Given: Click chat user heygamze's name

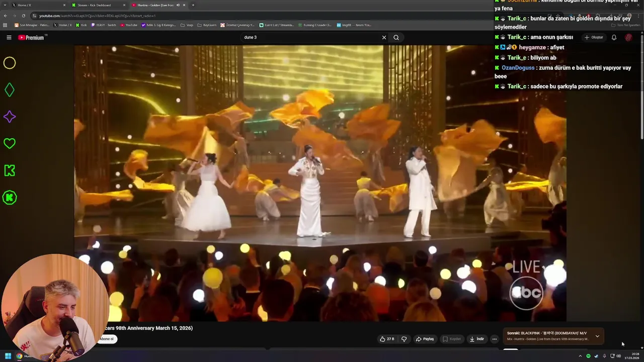Looking at the screenshot, I should pos(532,47).
